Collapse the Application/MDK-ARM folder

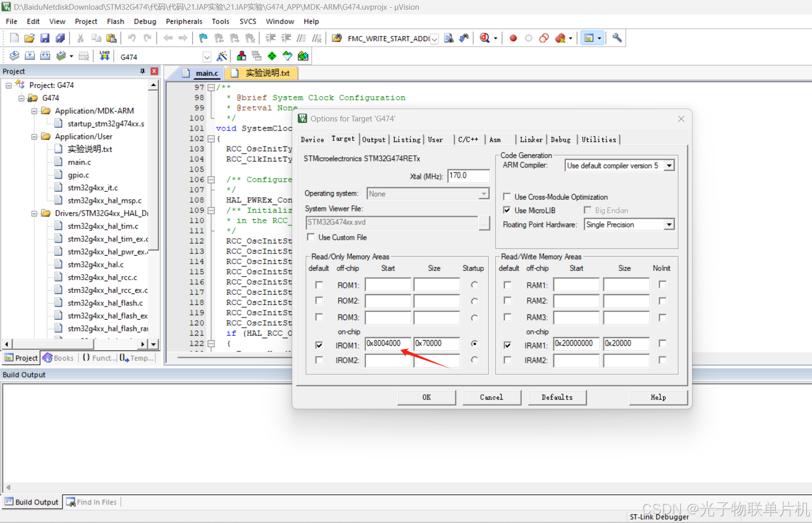(34, 111)
